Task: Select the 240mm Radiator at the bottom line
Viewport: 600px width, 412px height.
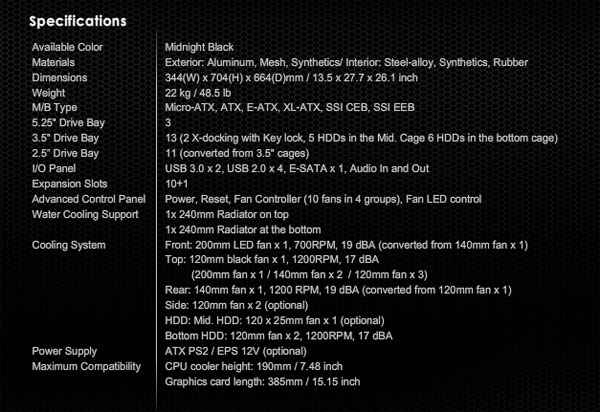Action: [243, 230]
